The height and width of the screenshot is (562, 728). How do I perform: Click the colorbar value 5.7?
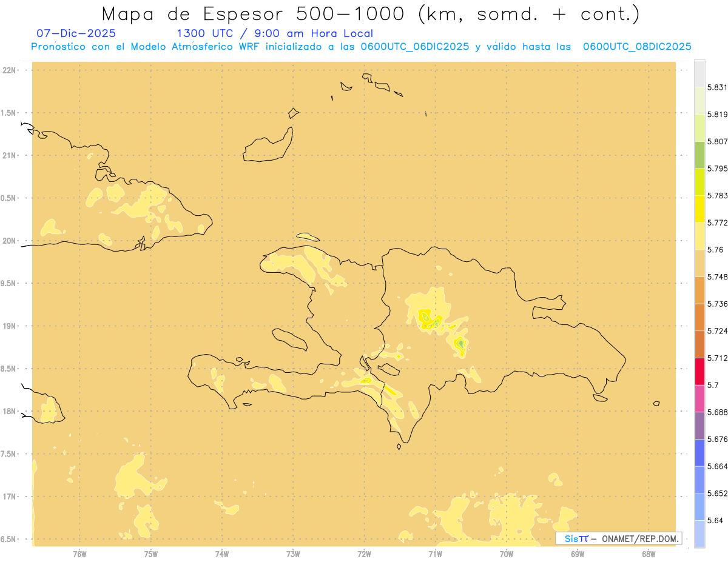click(x=713, y=386)
